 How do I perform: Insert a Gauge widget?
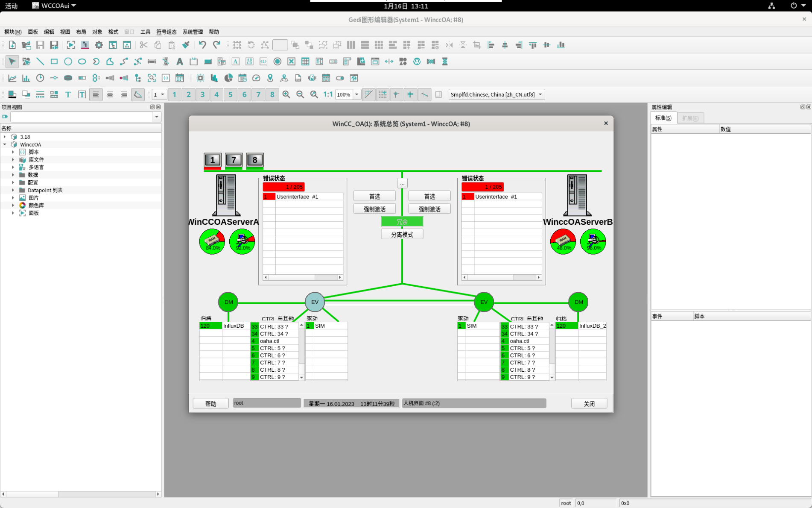pos(256,78)
